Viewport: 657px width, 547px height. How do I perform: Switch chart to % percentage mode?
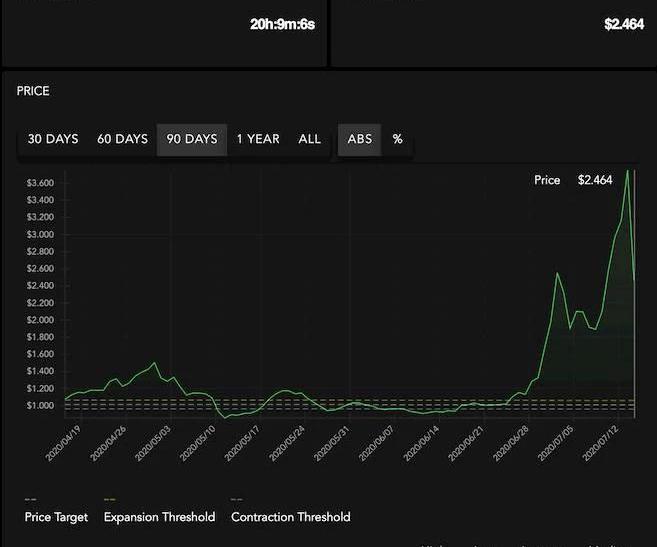[397, 139]
